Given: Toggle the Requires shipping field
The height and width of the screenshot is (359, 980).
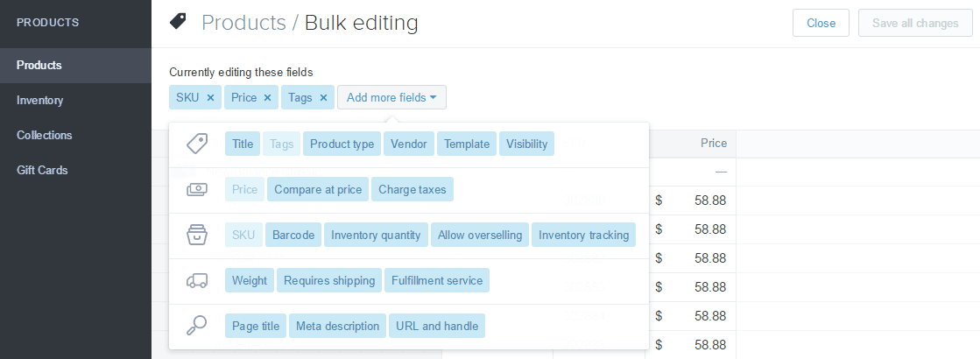Looking at the screenshot, I should click(x=329, y=280).
